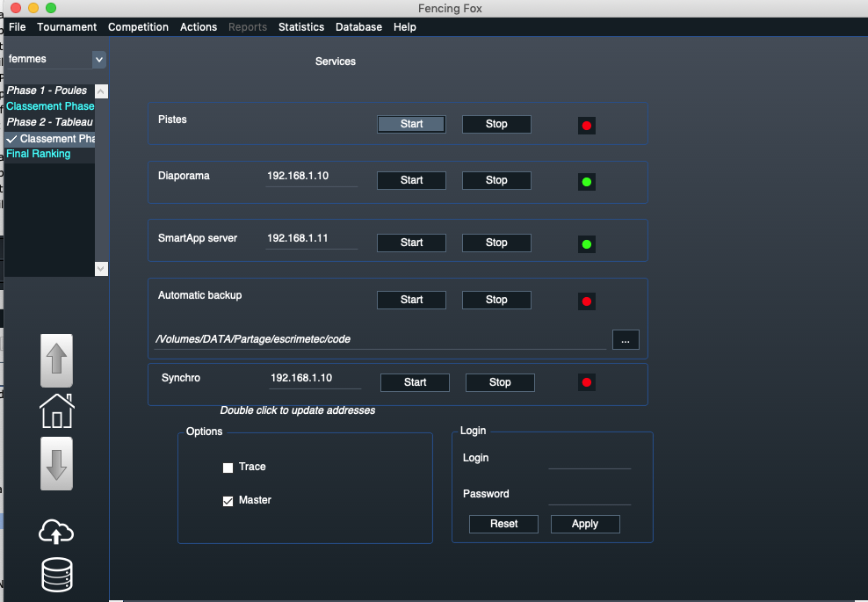Stop the Automatic backup
The image size is (868, 602).
(x=496, y=300)
